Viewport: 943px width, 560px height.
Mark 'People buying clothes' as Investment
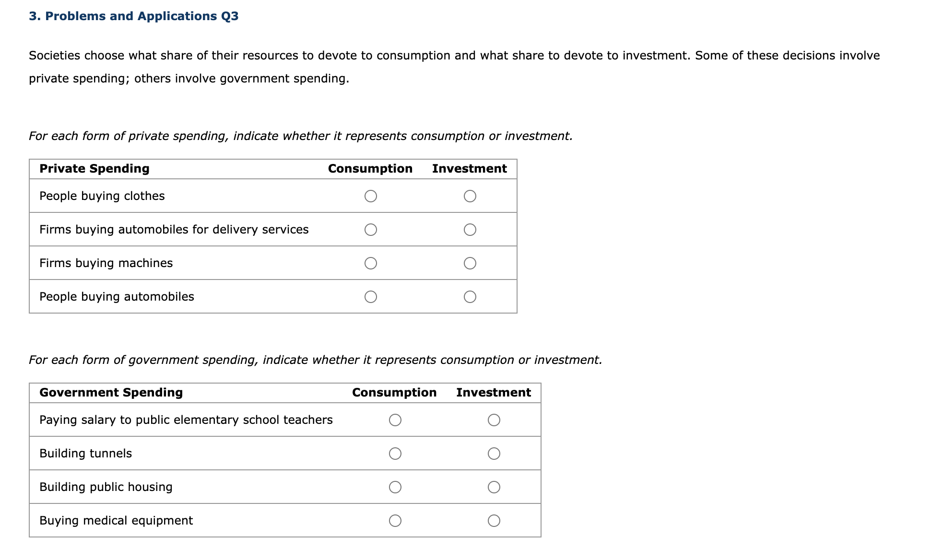(x=470, y=196)
